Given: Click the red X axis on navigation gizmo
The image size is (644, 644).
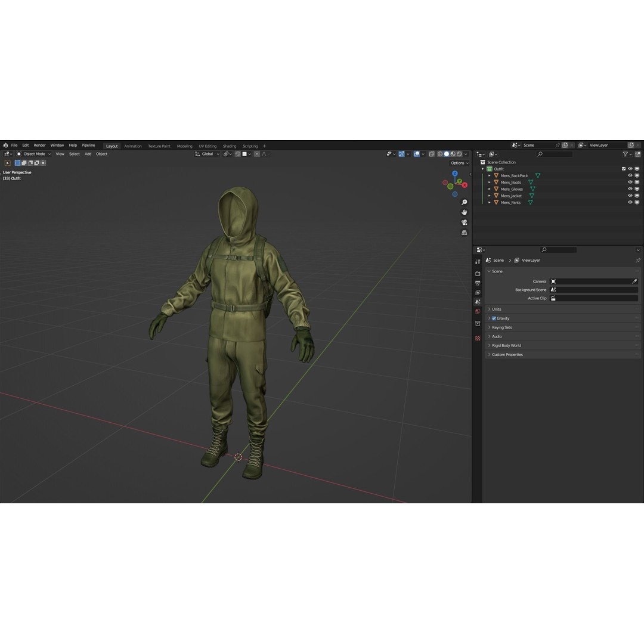Looking at the screenshot, I should pos(465,185).
